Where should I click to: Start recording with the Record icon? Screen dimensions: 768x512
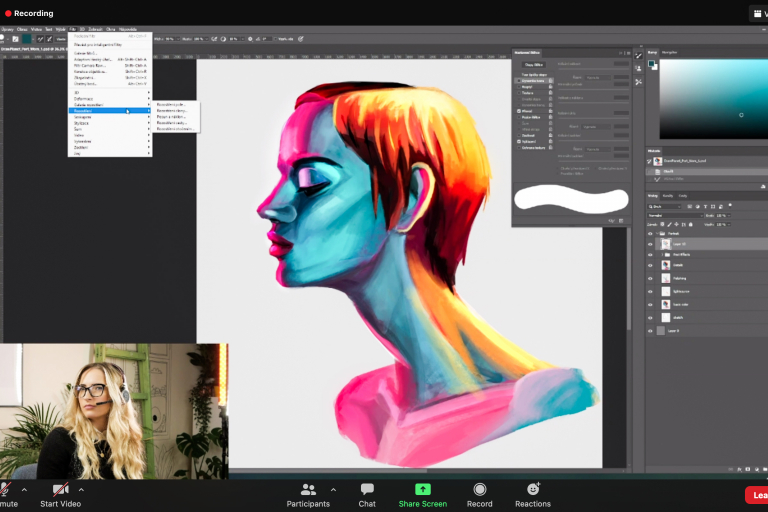tap(480, 490)
